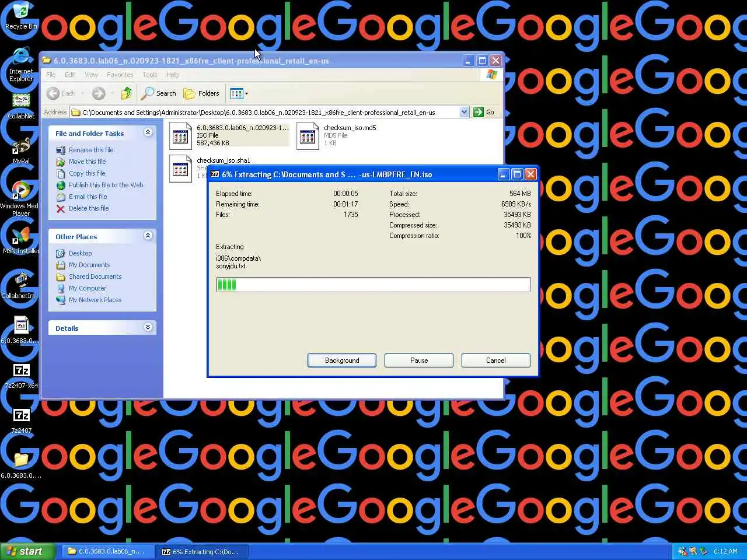Switch to 6.0.3683.0.lab06 taskbar button
Viewport: 747px width, 560px height.
click(x=107, y=551)
